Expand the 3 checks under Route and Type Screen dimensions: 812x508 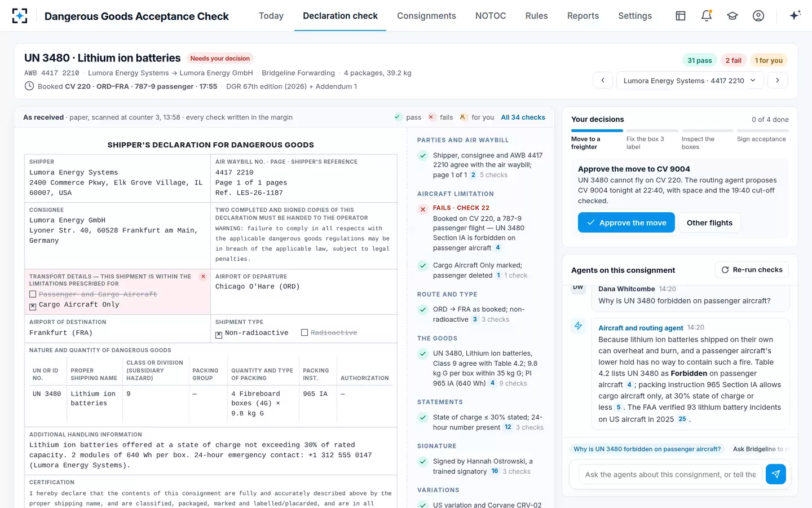pos(495,319)
